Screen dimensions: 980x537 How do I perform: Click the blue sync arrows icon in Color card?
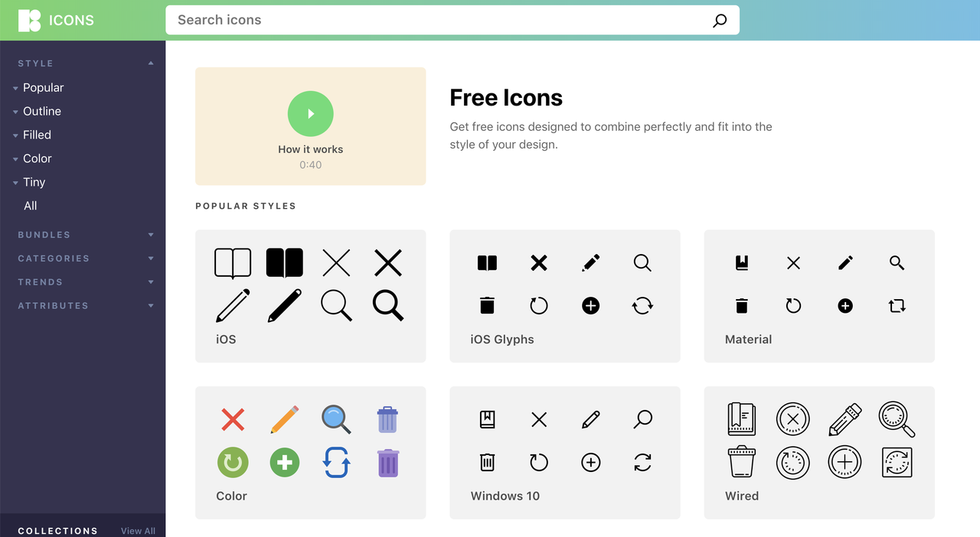coord(336,463)
